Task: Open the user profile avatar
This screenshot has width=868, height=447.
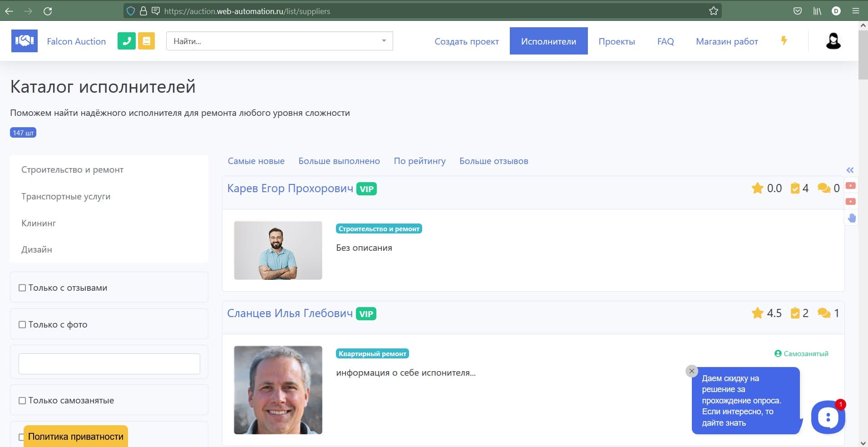Action: tap(833, 41)
